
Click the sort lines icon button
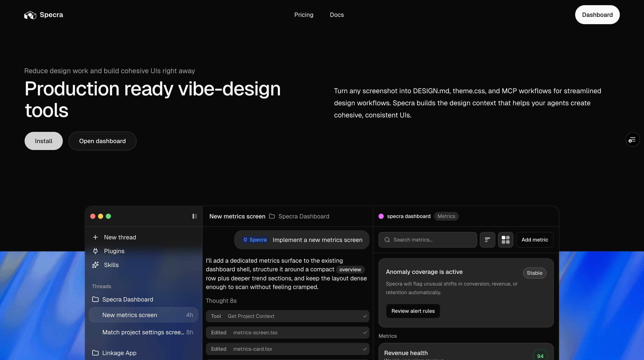pyautogui.click(x=487, y=240)
